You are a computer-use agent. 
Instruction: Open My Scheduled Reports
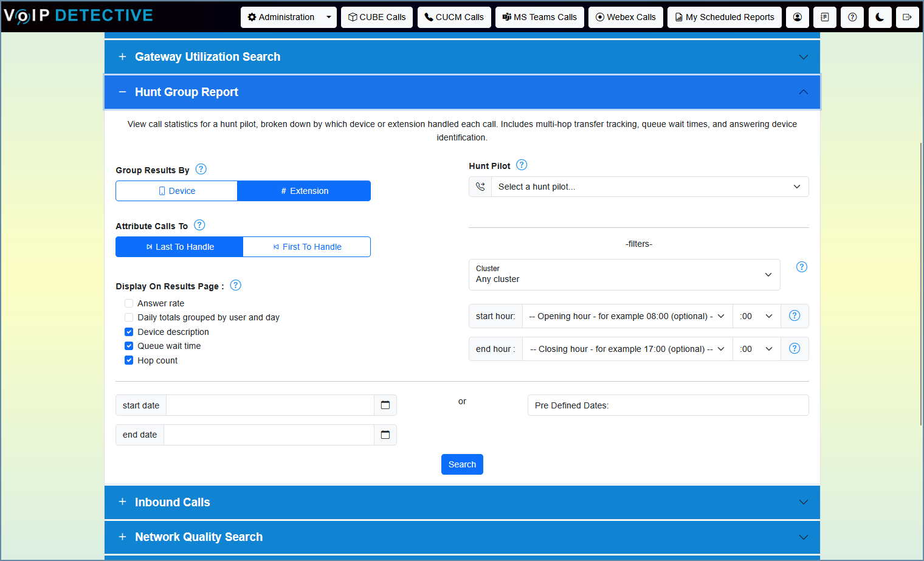[725, 17]
